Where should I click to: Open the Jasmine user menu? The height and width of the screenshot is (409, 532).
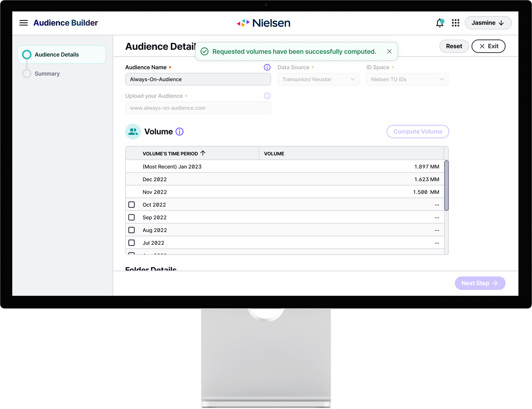point(488,23)
